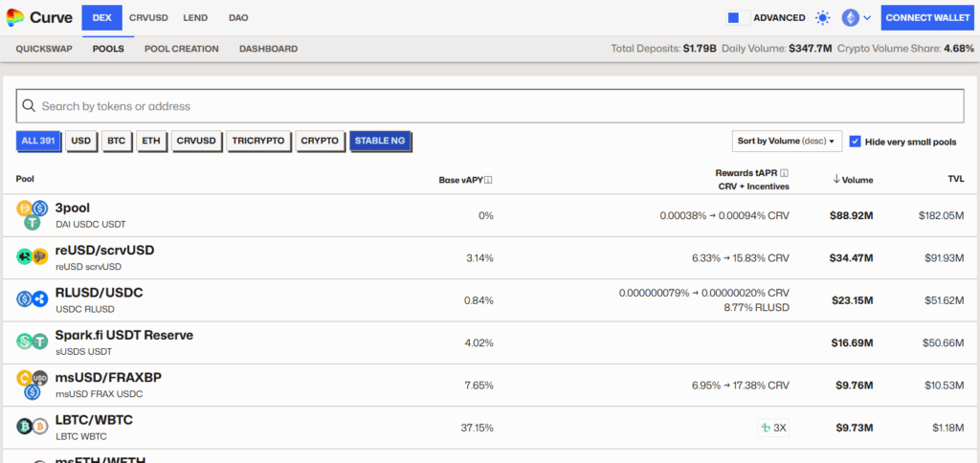Click the msUSD/FRAXBP token icons
This screenshot has width=980, height=463.
click(32, 385)
